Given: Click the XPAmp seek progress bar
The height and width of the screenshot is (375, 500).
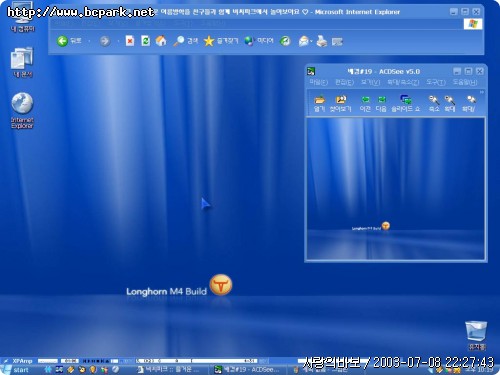Looking at the screenshot, I should pos(197,361).
